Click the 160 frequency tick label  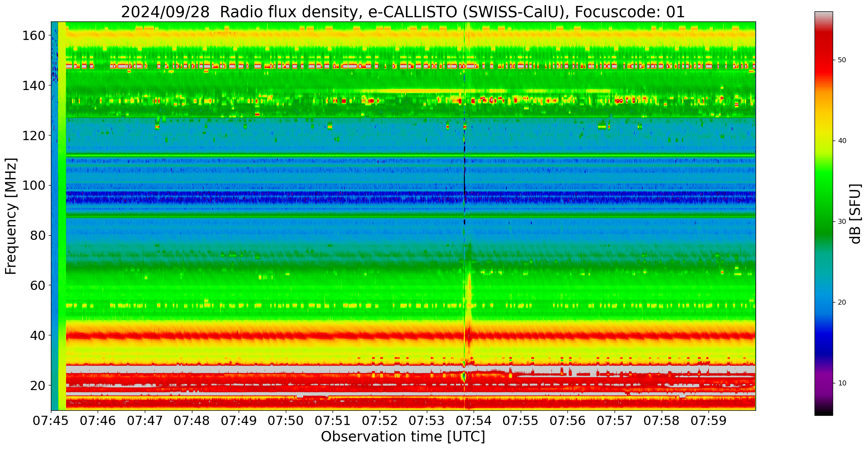pos(34,35)
